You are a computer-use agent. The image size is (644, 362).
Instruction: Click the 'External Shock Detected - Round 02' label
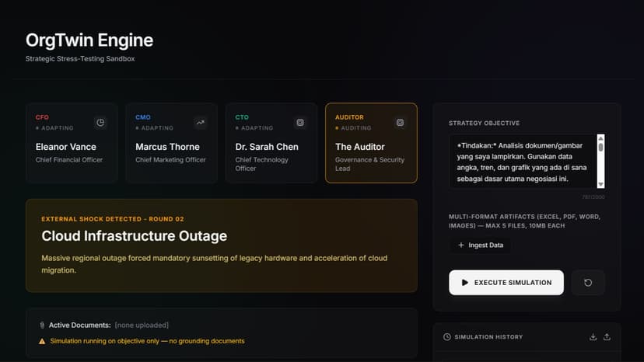[x=113, y=219]
